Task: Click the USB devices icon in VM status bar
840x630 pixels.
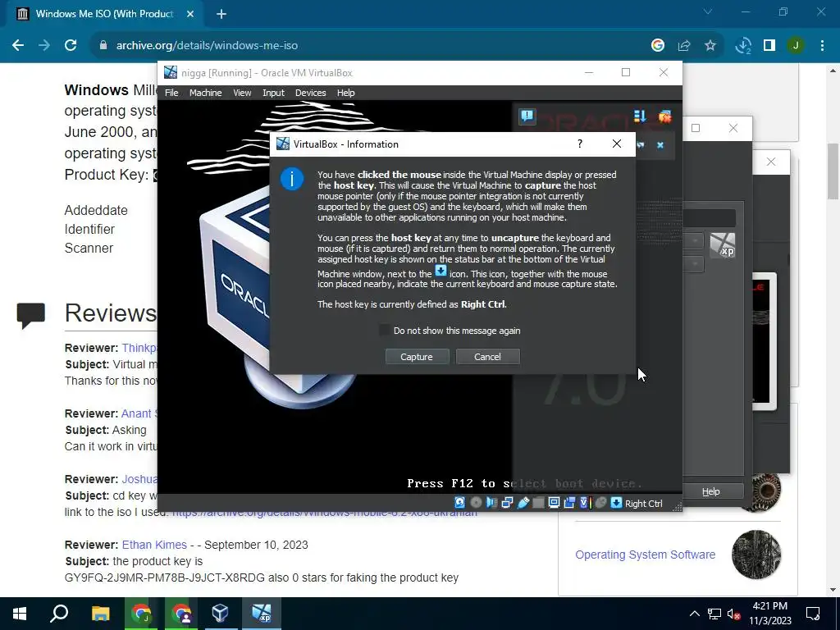Action: [x=523, y=503]
